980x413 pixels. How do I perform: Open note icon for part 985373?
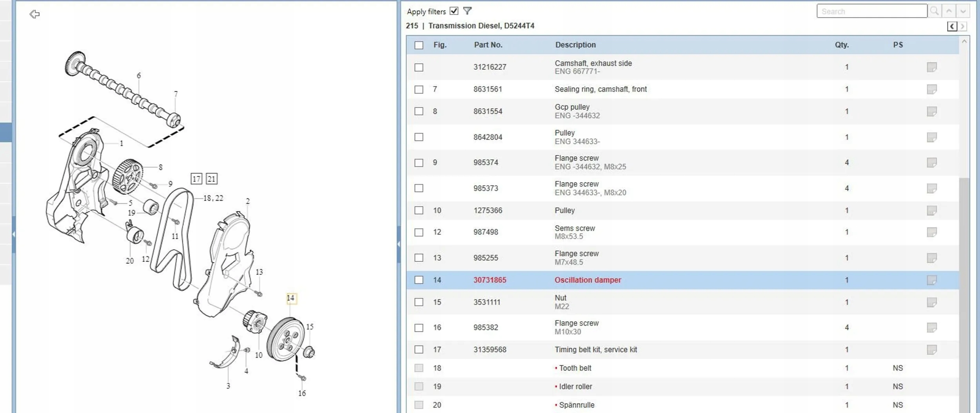932,188
